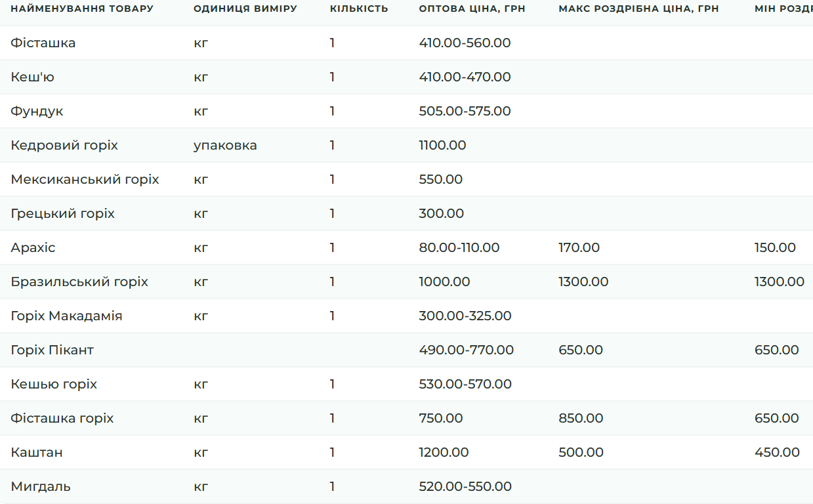Click the "Арахіс" product name

33,247
